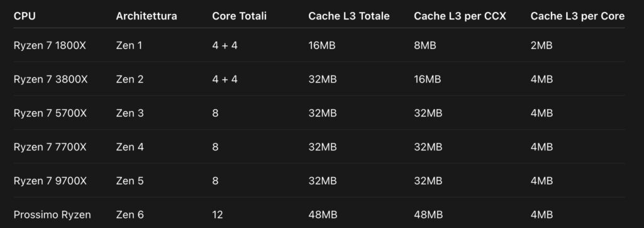Click the Architettura column header
The image size is (644, 228).
146,16
